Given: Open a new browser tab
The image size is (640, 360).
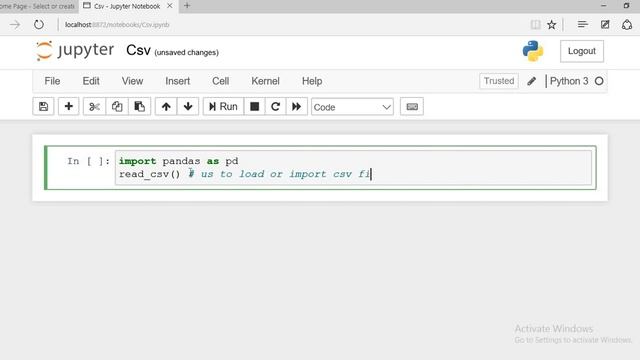Looking at the screenshot, I should coord(187,6).
